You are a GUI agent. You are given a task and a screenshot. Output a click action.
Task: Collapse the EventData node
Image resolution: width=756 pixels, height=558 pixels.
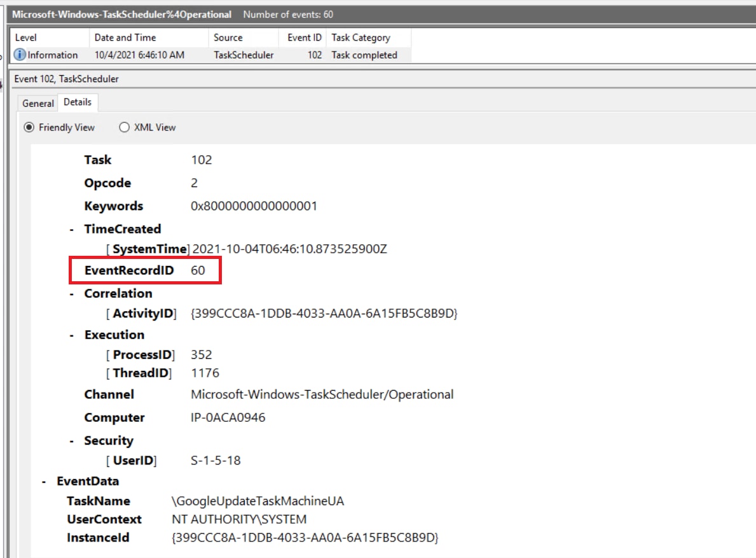point(44,482)
